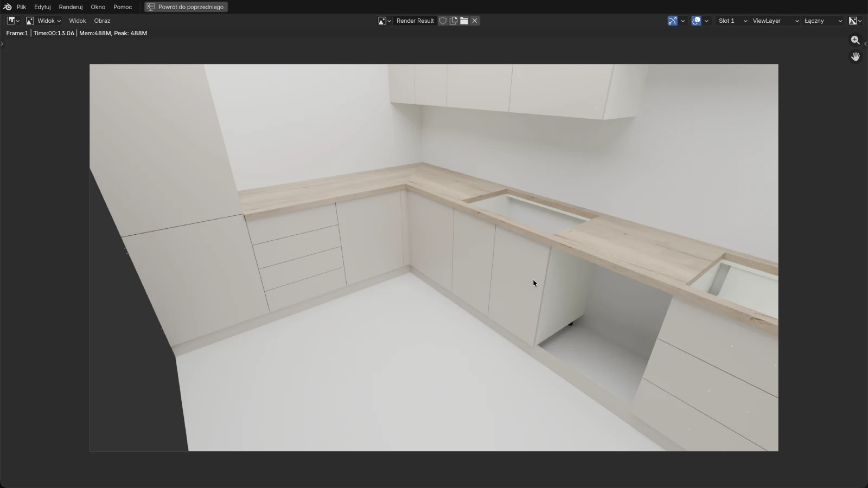Screen dimensions: 868x488
Task: Open the editor type selector dropdown
Action: tap(13, 21)
